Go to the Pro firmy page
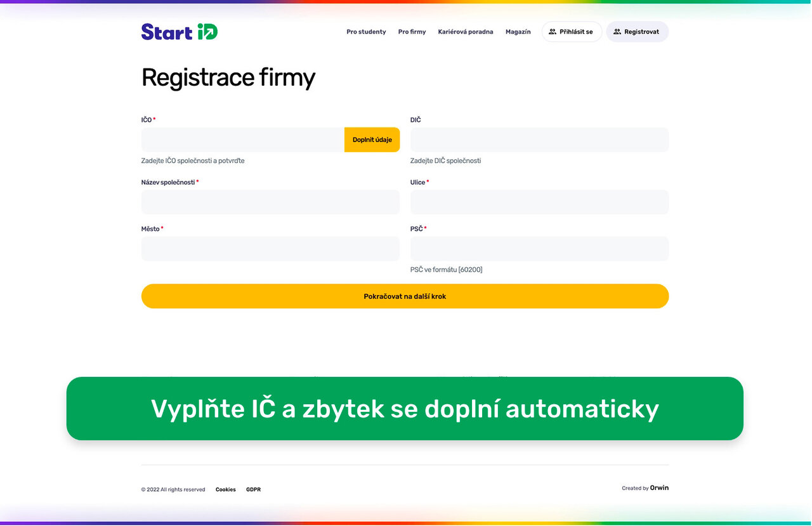The width and height of the screenshot is (812, 526). pos(412,32)
